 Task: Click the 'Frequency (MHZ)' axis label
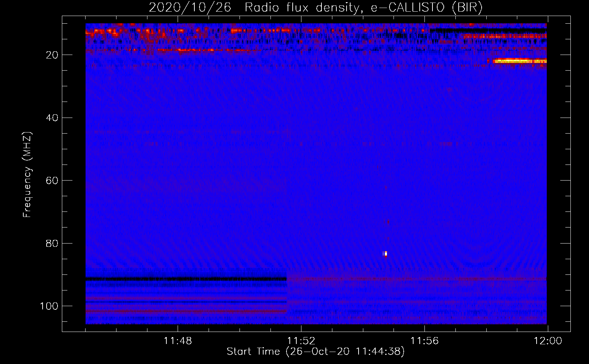(28, 175)
